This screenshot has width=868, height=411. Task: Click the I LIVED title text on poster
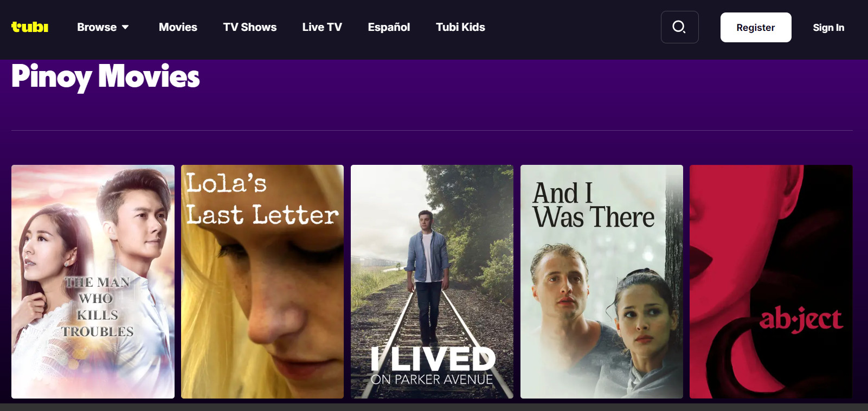[x=433, y=358]
